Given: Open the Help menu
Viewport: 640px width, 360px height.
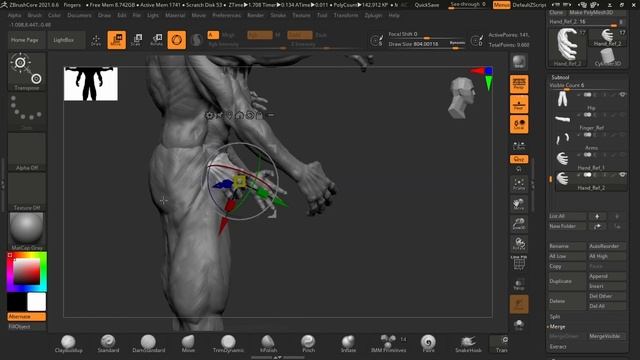Looking at the screenshot, I should [x=394, y=15].
